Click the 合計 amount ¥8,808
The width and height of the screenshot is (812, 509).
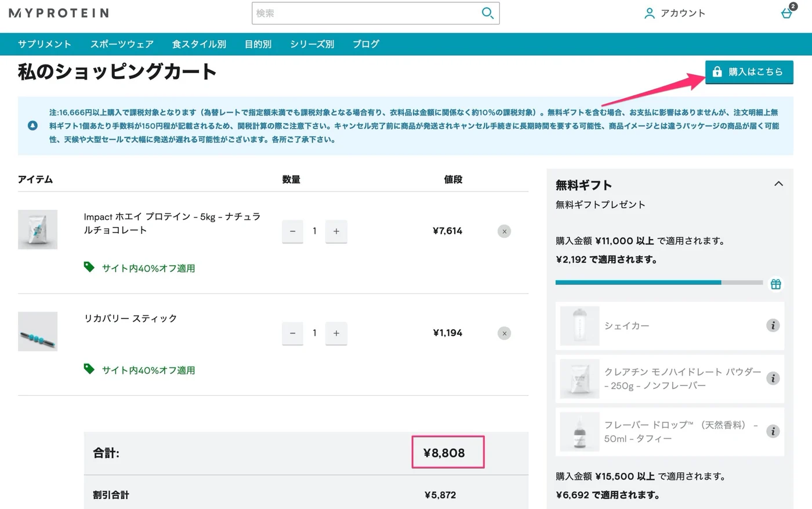(444, 453)
